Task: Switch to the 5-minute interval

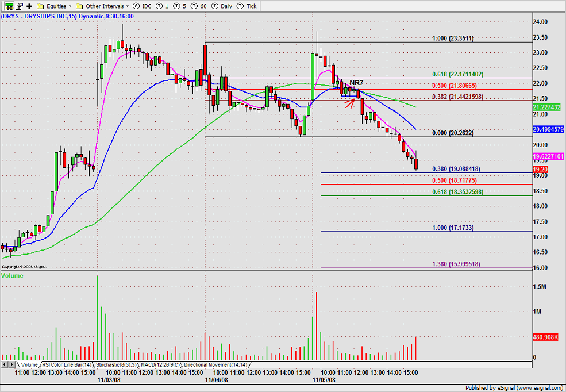Action: pos(180,6)
